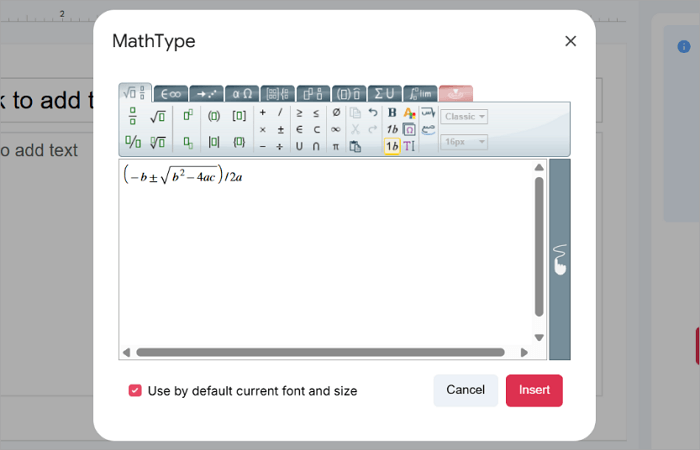
Task: Switch to the Greek letters αΩ tab
Action: coord(242,94)
